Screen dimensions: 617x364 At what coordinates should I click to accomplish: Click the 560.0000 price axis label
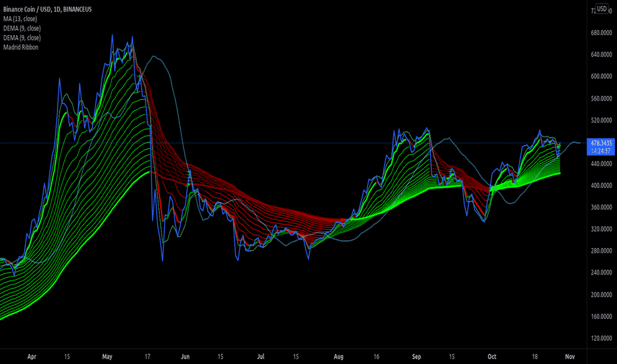click(601, 99)
